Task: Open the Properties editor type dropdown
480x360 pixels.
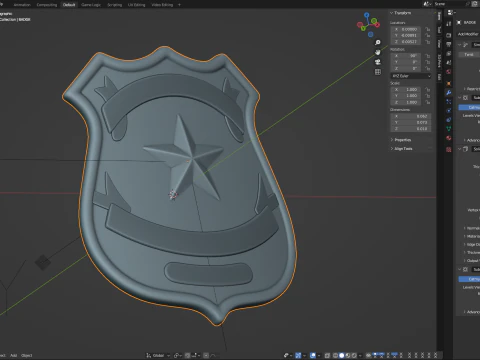Action: pyautogui.click(x=450, y=13)
